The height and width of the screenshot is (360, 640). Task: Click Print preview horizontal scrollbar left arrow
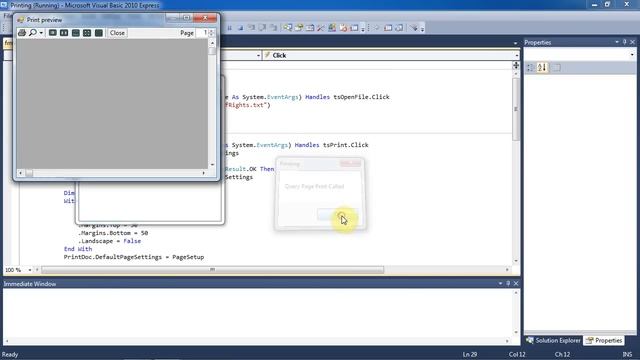pyautogui.click(x=20, y=173)
